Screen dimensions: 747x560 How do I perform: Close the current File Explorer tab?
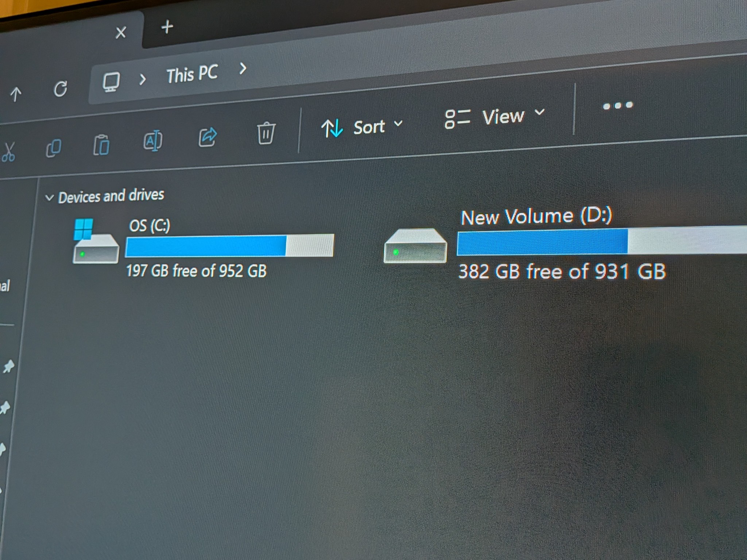pos(120,32)
